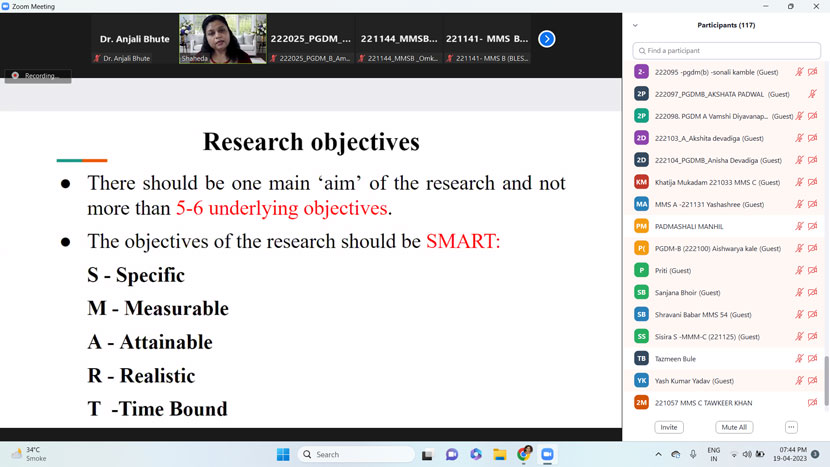Select participant Yash Kumar Yadav row

tap(726, 381)
